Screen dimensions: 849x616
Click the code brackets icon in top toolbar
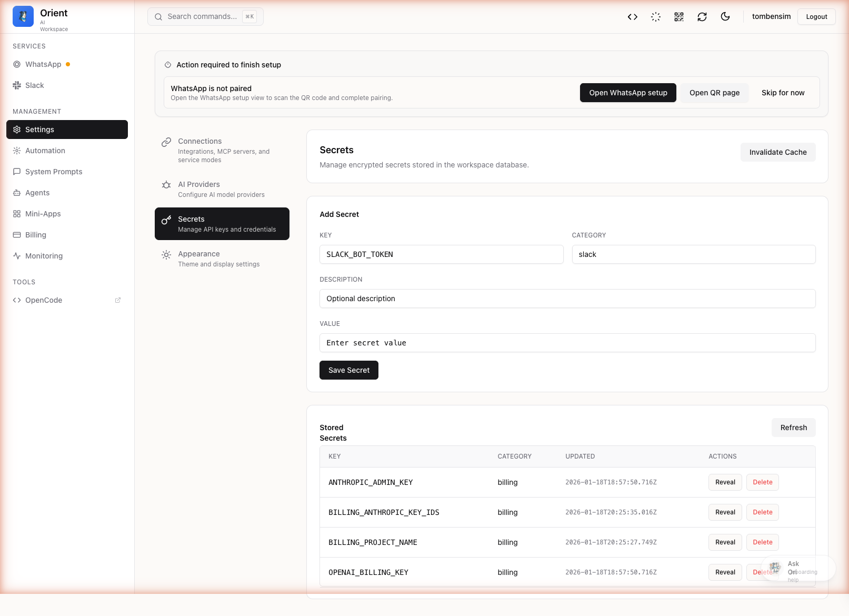tap(632, 16)
